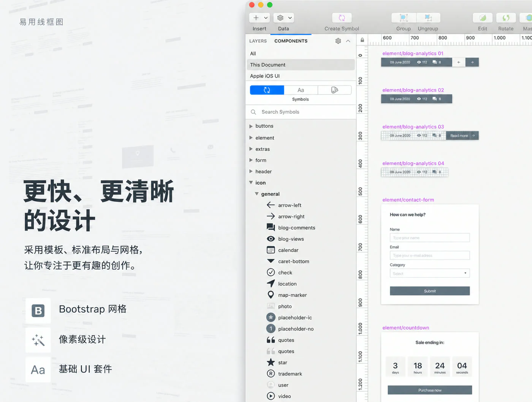Select Apple iOS UI library
Screen dimensions: 532x402
tap(301, 76)
